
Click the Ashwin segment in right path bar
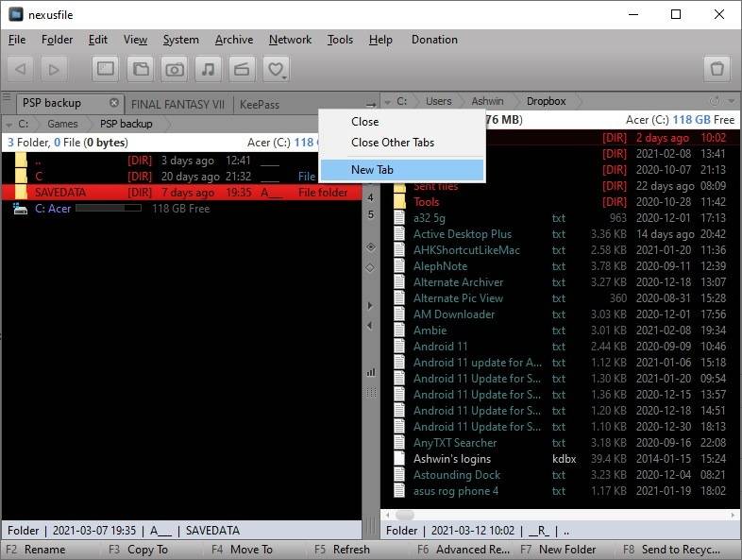(x=487, y=101)
